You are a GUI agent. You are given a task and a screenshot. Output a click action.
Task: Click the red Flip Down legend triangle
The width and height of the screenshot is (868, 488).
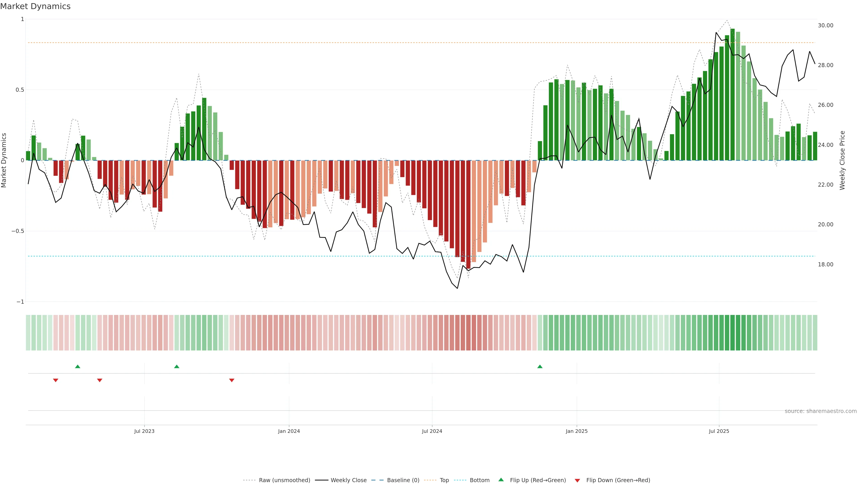[577, 480]
